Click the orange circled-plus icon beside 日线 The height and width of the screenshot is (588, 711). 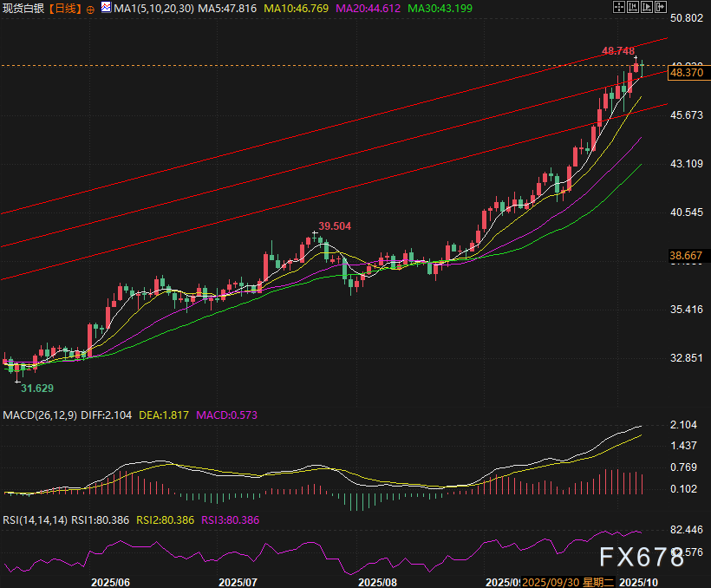[x=90, y=8]
